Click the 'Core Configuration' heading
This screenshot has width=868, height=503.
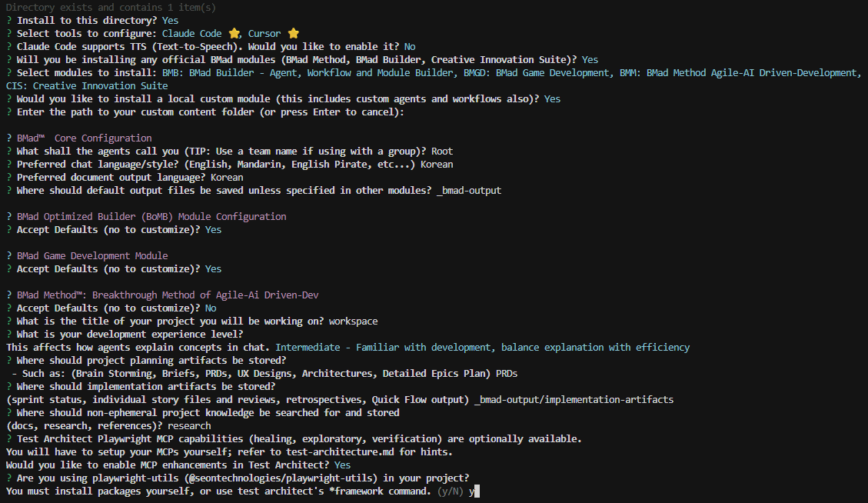point(103,138)
